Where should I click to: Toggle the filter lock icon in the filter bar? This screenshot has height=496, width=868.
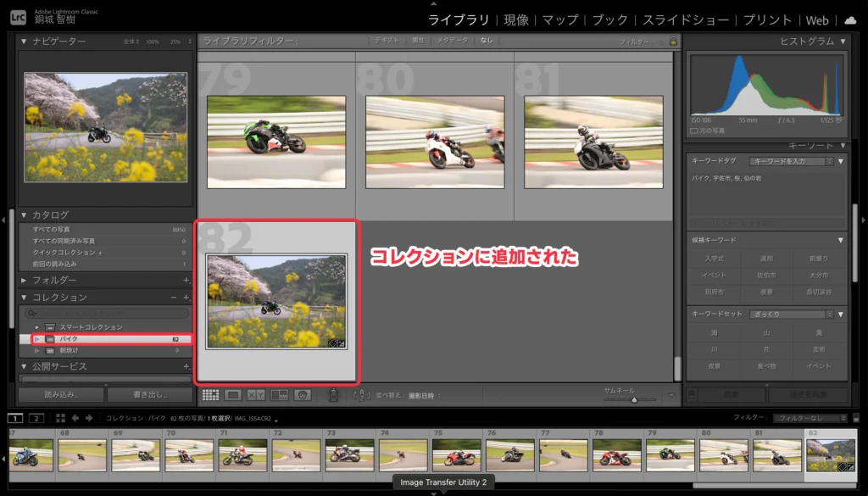[x=674, y=39]
